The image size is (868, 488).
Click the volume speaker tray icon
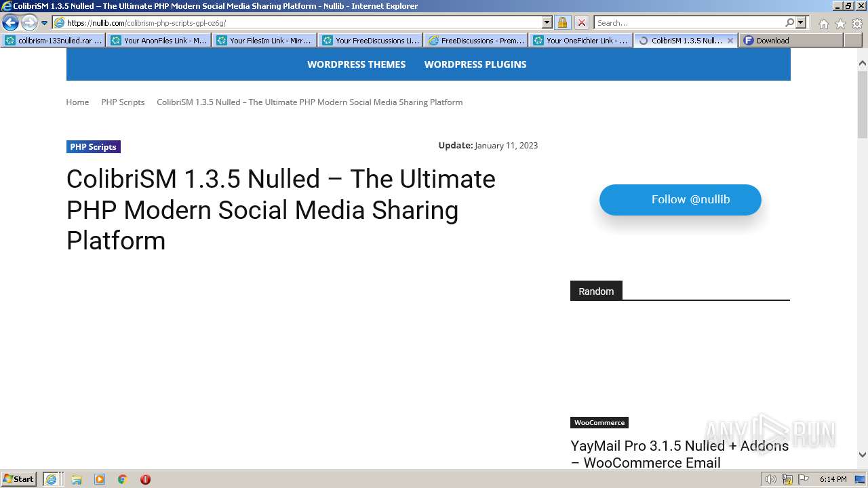771,479
